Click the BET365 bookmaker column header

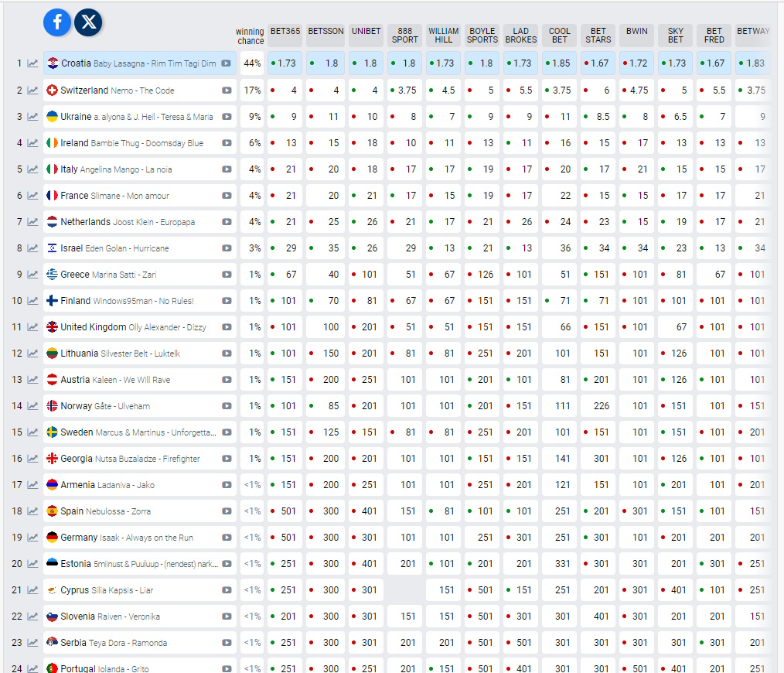coord(285,35)
